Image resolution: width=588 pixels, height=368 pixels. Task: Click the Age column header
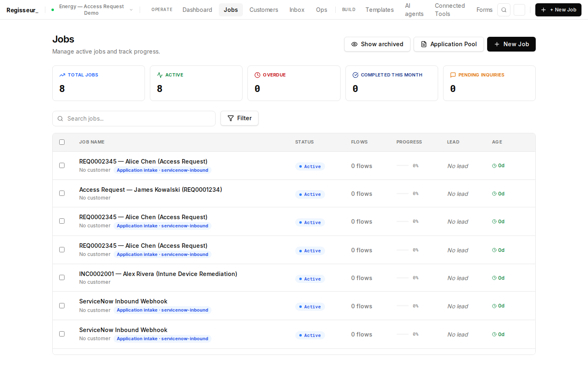click(497, 142)
